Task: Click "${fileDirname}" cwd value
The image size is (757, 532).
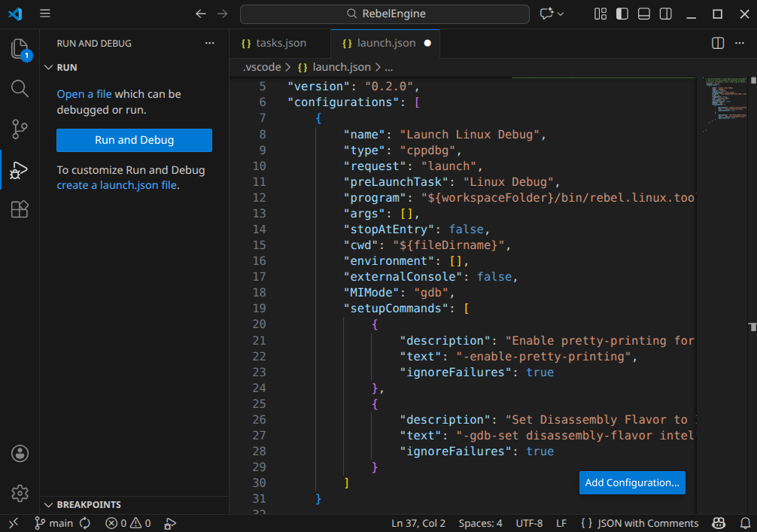Action: (448, 245)
